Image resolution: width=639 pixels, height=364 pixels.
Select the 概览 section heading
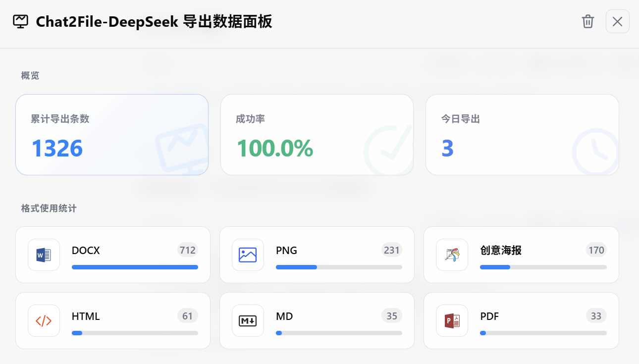click(25, 76)
